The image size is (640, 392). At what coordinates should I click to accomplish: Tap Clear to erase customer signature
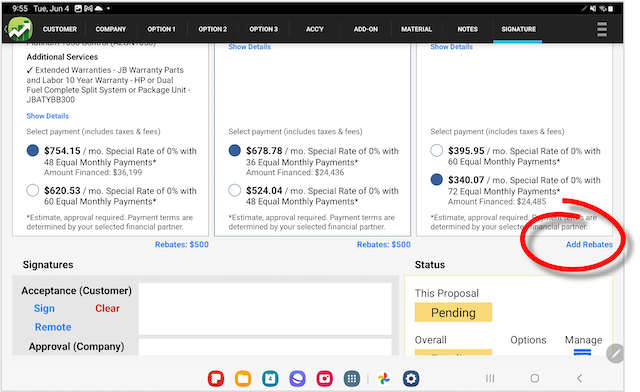(x=107, y=308)
